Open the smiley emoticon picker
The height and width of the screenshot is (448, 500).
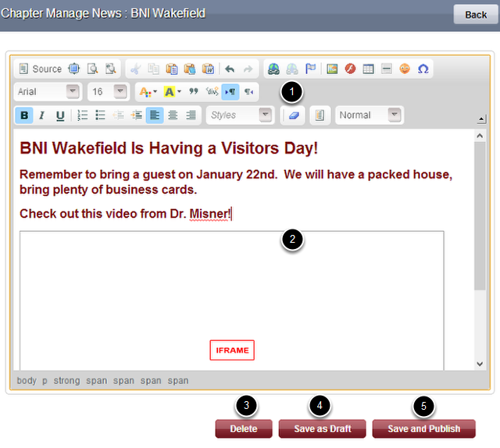(x=405, y=69)
